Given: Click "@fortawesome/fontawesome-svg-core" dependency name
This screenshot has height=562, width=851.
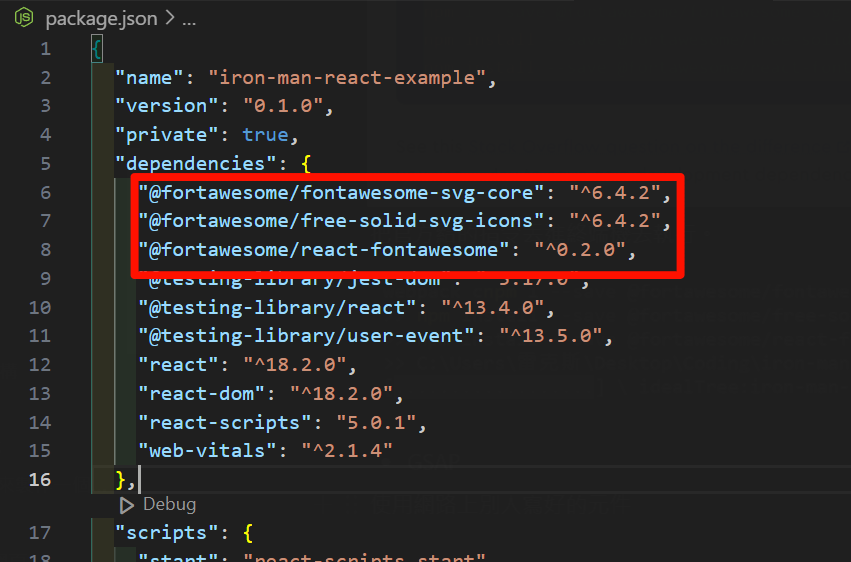Looking at the screenshot, I should click(341, 193).
